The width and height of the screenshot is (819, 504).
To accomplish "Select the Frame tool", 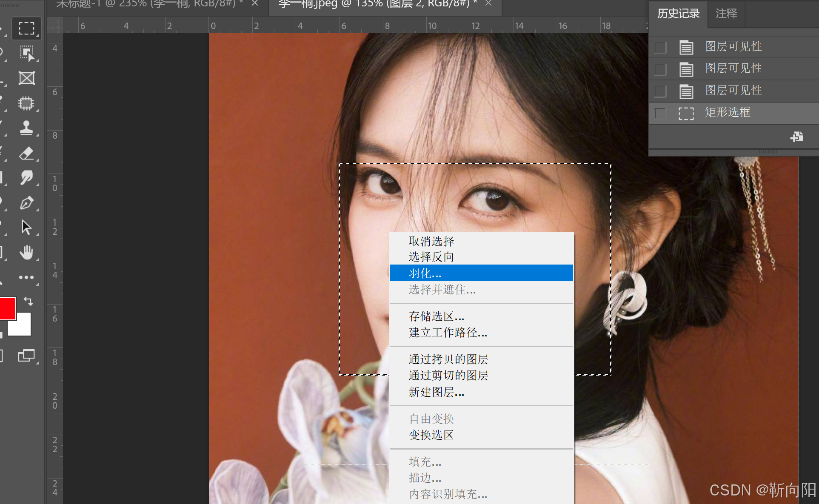I will click(x=26, y=78).
